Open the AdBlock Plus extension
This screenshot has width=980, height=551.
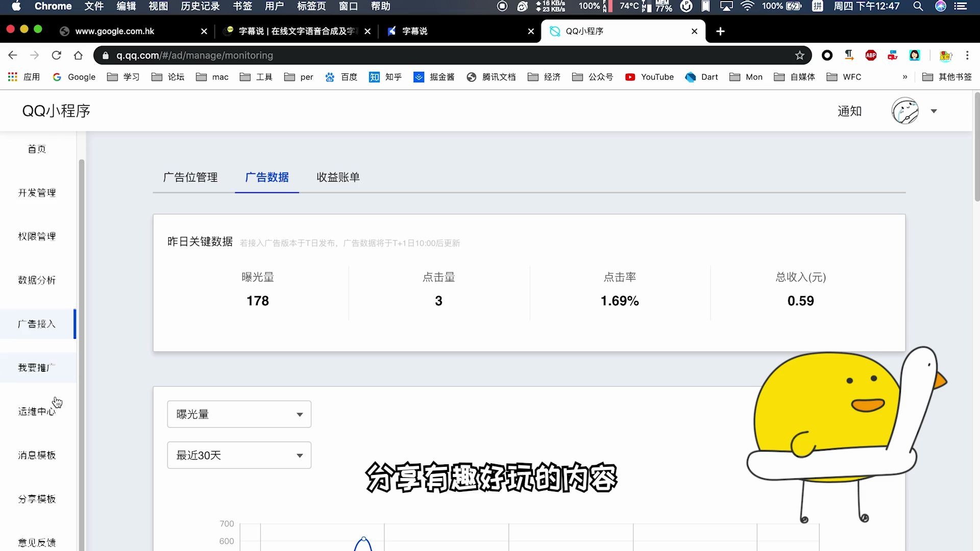click(x=871, y=55)
